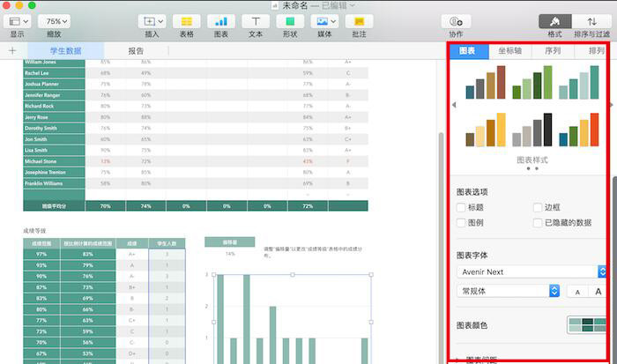Viewport: 617px width, 364px height.
Task: Enable the 标题 title checkbox
Action: point(461,207)
